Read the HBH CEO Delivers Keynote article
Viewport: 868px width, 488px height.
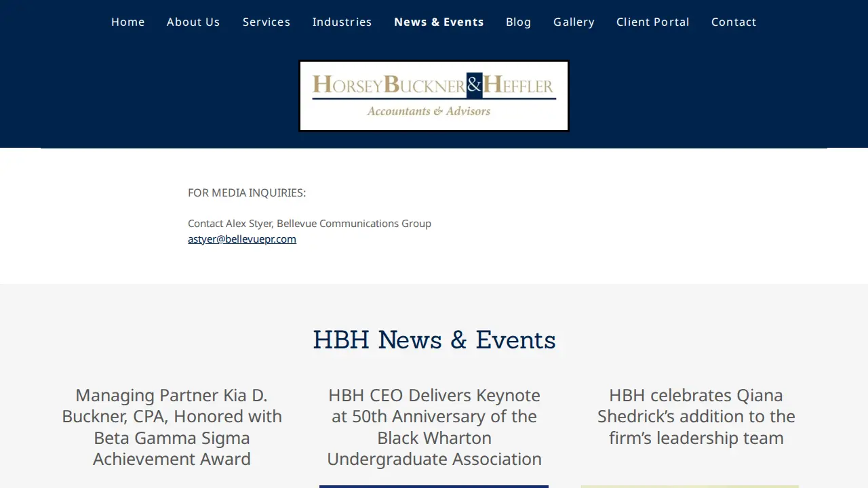434,427
